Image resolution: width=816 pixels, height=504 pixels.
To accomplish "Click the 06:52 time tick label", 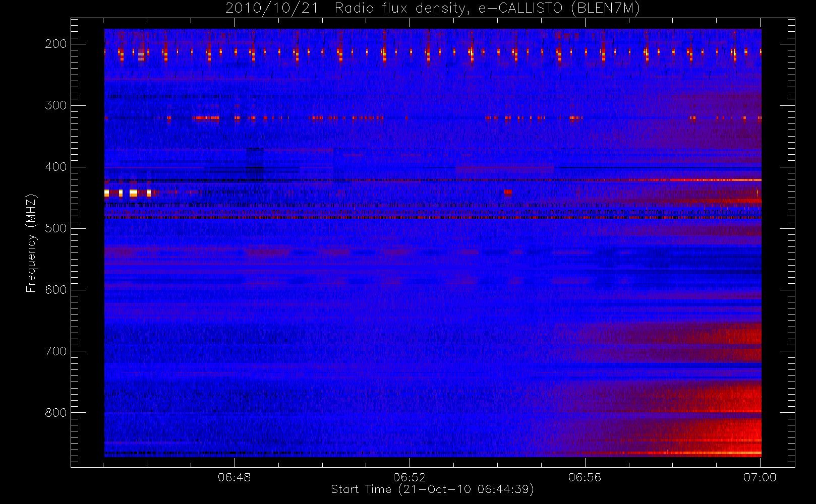I will tap(410, 477).
